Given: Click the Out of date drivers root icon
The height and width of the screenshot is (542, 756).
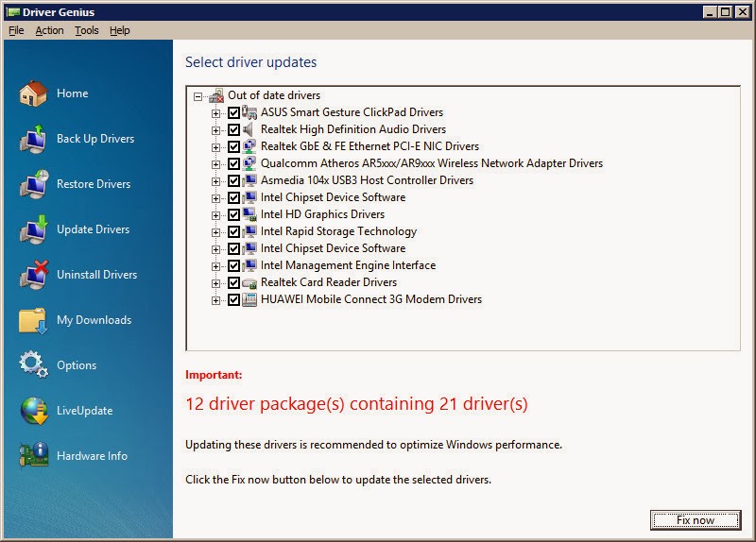Looking at the screenshot, I should pos(216,95).
